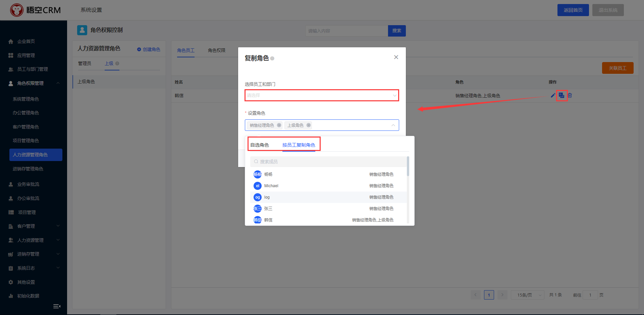The width and height of the screenshot is (644, 315).
Task: Switch to the 角色员工 tab
Action: [x=186, y=50]
